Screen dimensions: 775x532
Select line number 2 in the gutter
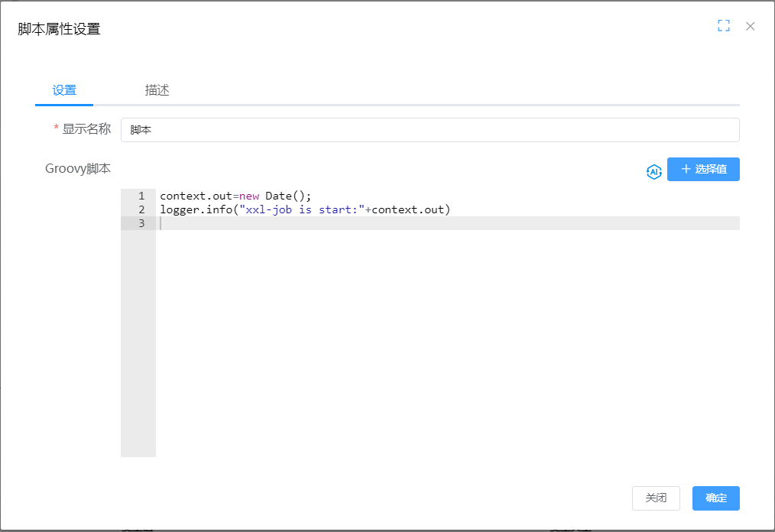(x=141, y=209)
